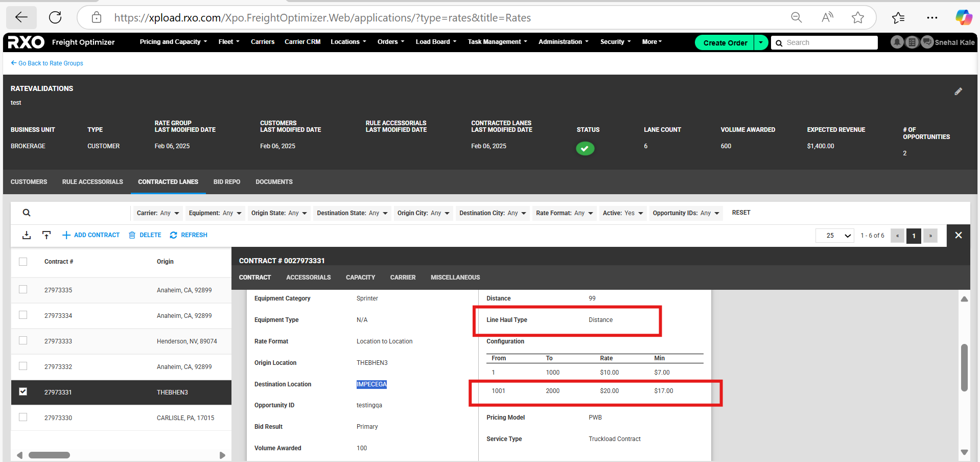Screen dimensions: 980x462
Task: Click the green status checkmark icon
Action: (x=585, y=148)
